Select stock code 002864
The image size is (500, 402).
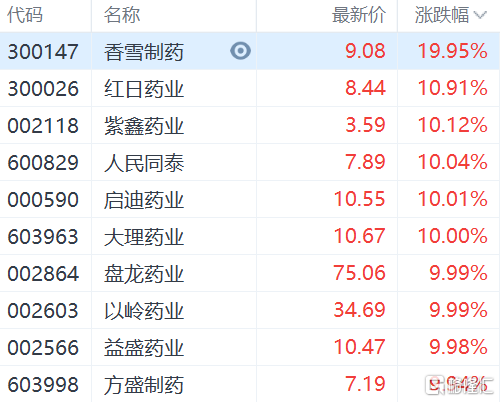coord(43,274)
